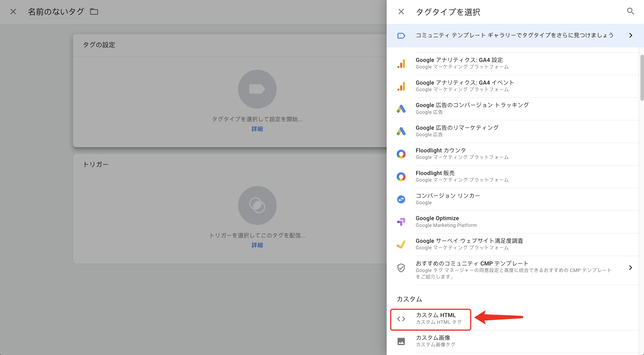Select Google Ads remarketing icon
Image resolution: width=644 pixels, height=355 pixels.
point(401,131)
